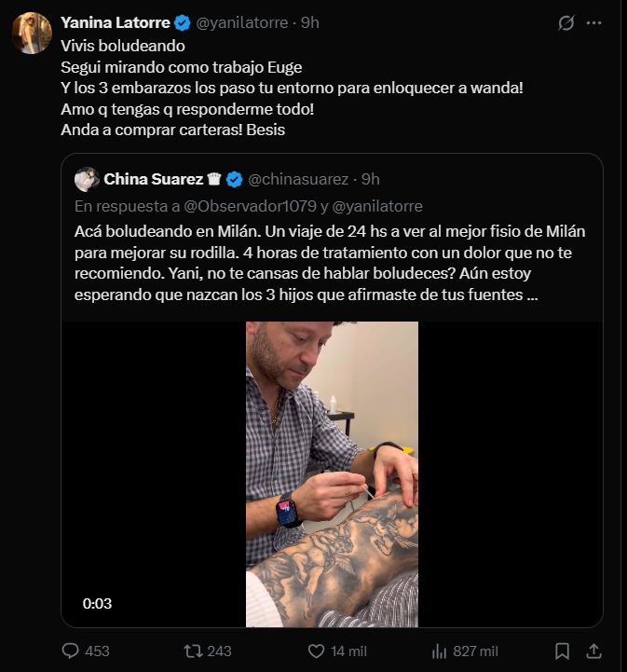The image size is (627, 672).
Task: Repost the tweet with retweet icon
Action: click(193, 651)
